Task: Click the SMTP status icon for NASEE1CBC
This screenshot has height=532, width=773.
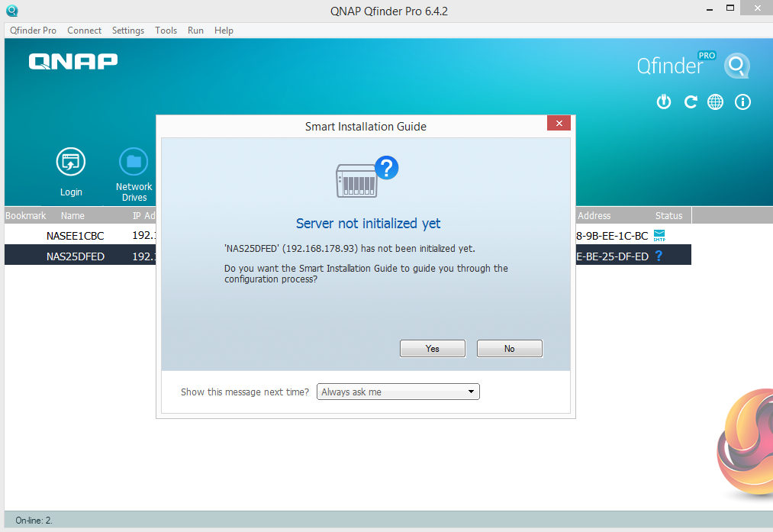Action: (659, 236)
